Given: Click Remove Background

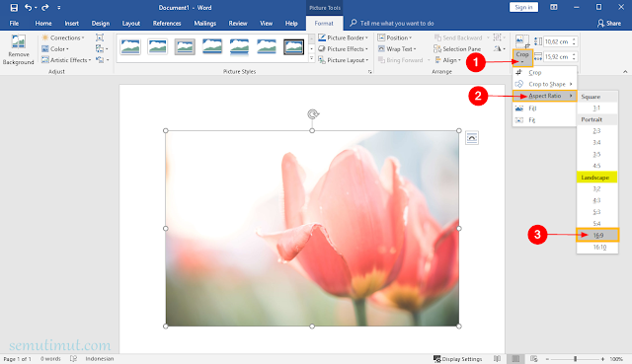Looking at the screenshot, I should [18, 49].
